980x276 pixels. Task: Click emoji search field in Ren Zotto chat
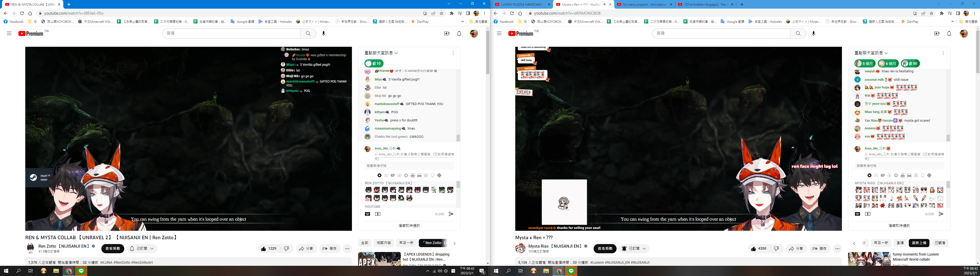pyautogui.click(x=409, y=166)
